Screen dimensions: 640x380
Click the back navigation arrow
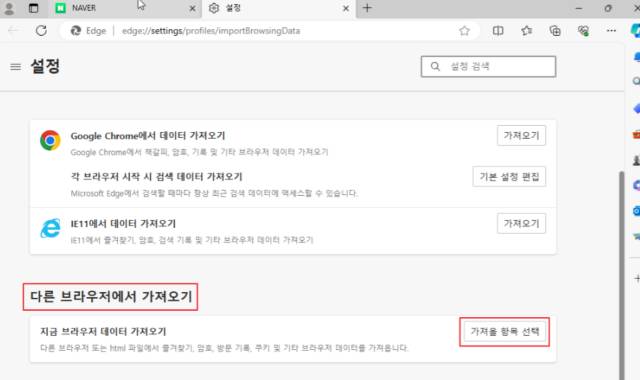pos(13,31)
